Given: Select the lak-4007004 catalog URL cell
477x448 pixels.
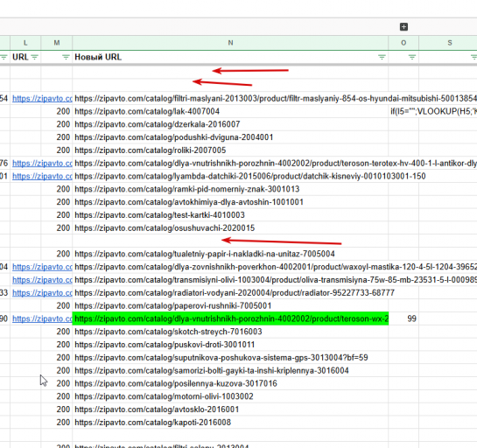Looking at the screenshot, I should click(230, 111).
